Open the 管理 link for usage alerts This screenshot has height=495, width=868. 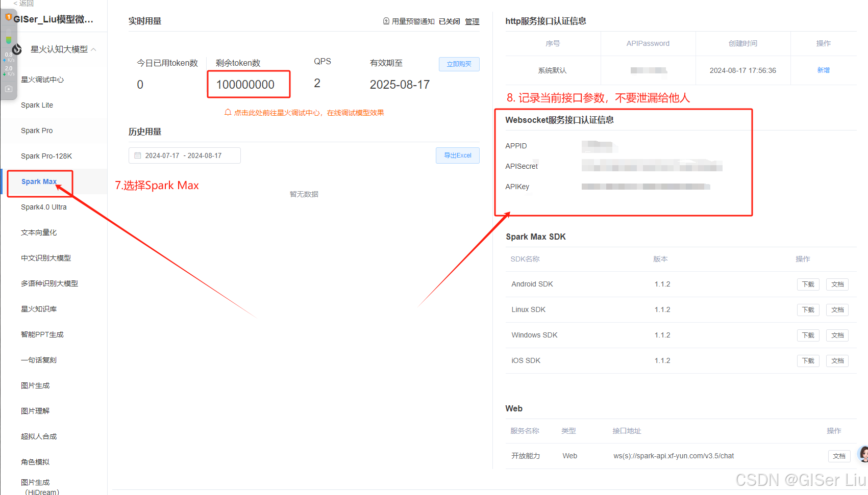(472, 21)
